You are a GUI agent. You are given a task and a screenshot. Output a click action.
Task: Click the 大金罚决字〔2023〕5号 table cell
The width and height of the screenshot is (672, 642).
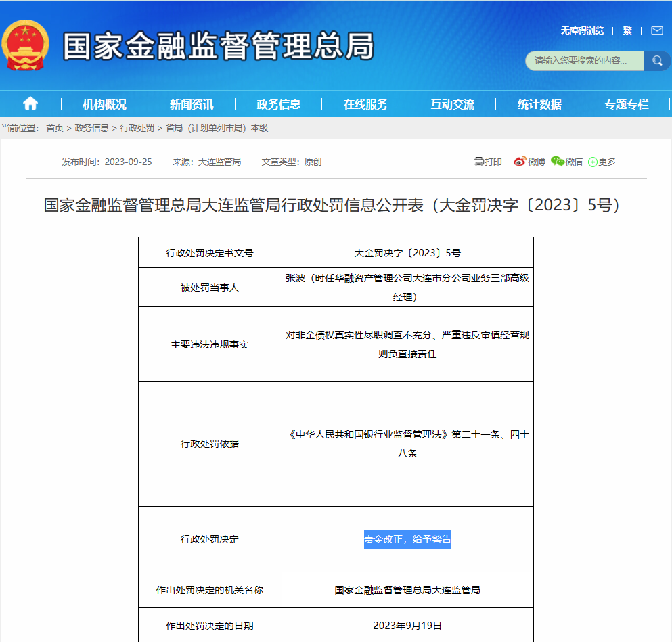point(407,253)
